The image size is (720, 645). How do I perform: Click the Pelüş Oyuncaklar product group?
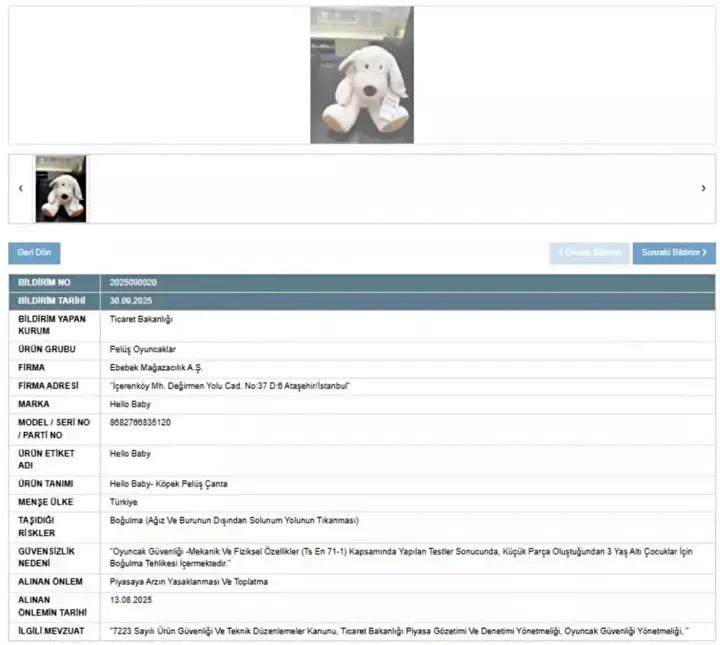coord(144,349)
